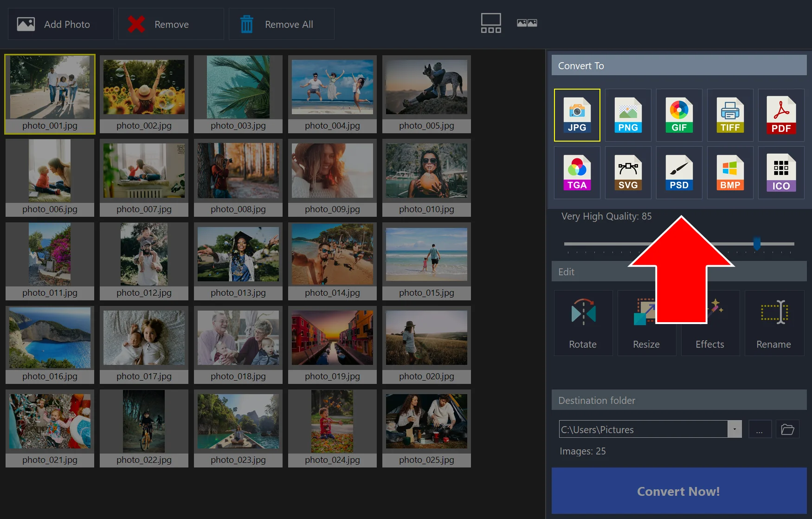812x519 pixels.
Task: Browse for destination folder with ... button
Action: tap(760, 429)
